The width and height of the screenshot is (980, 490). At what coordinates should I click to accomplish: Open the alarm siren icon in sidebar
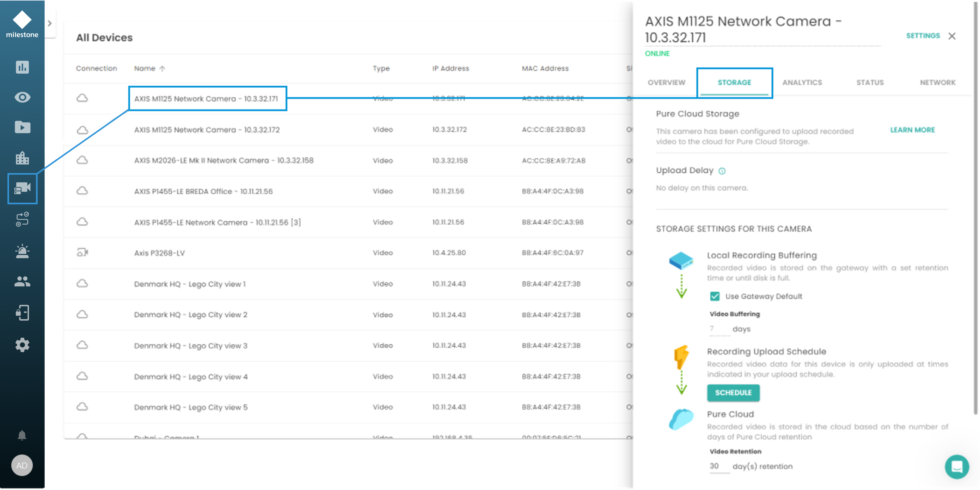pos(22,251)
